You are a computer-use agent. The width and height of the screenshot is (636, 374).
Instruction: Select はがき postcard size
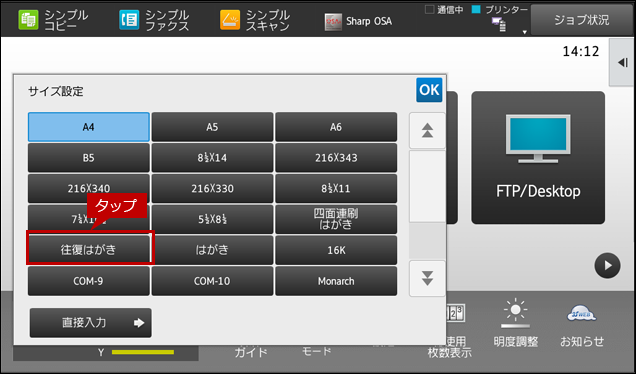click(212, 250)
